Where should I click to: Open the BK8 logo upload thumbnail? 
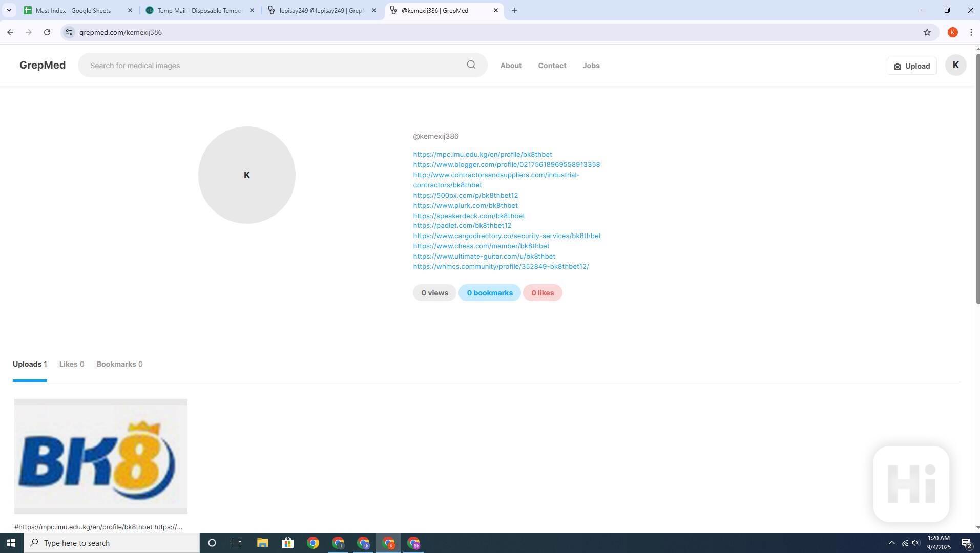pos(101,456)
